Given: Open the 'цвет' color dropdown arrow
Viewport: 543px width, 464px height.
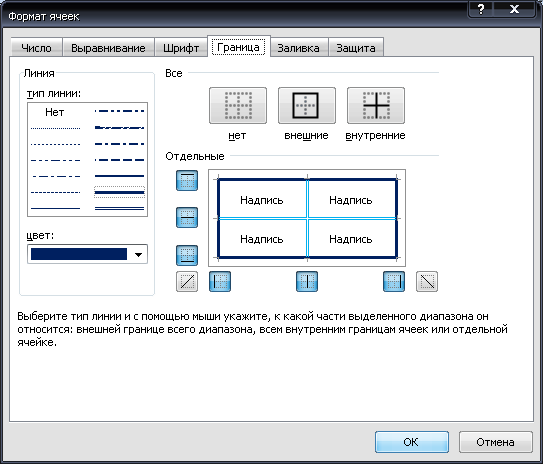Looking at the screenshot, I should click(139, 255).
